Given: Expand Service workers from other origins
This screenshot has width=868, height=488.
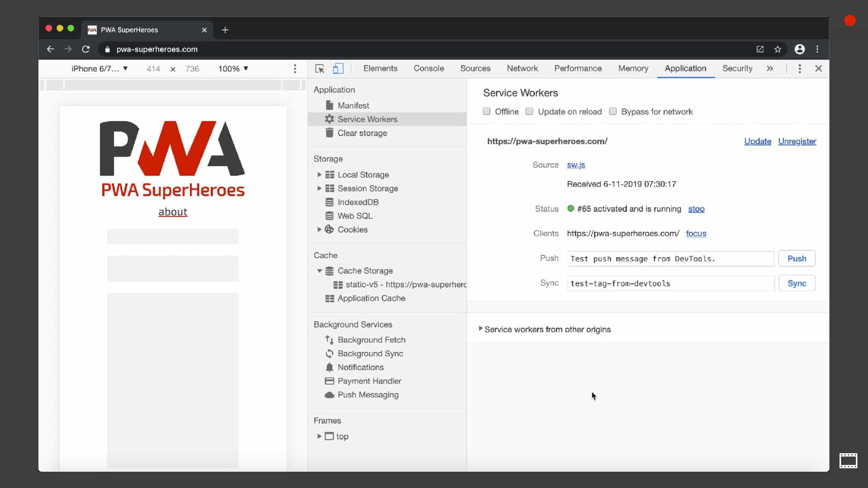Looking at the screenshot, I should tap(481, 329).
